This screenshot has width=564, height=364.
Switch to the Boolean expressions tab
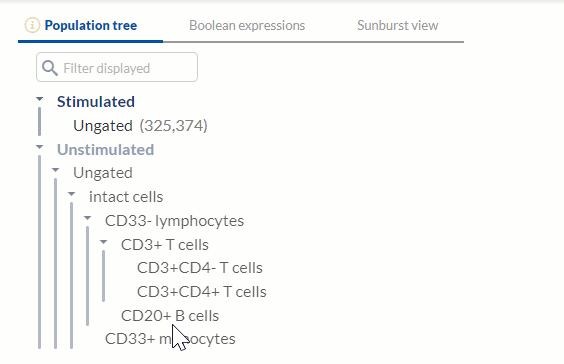click(247, 26)
